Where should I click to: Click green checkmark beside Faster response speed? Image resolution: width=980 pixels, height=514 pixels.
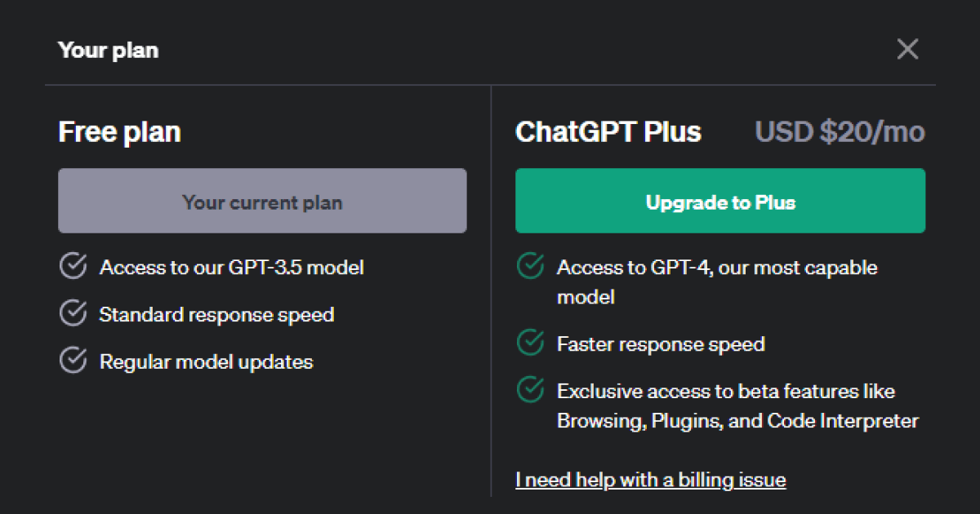point(531,343)
